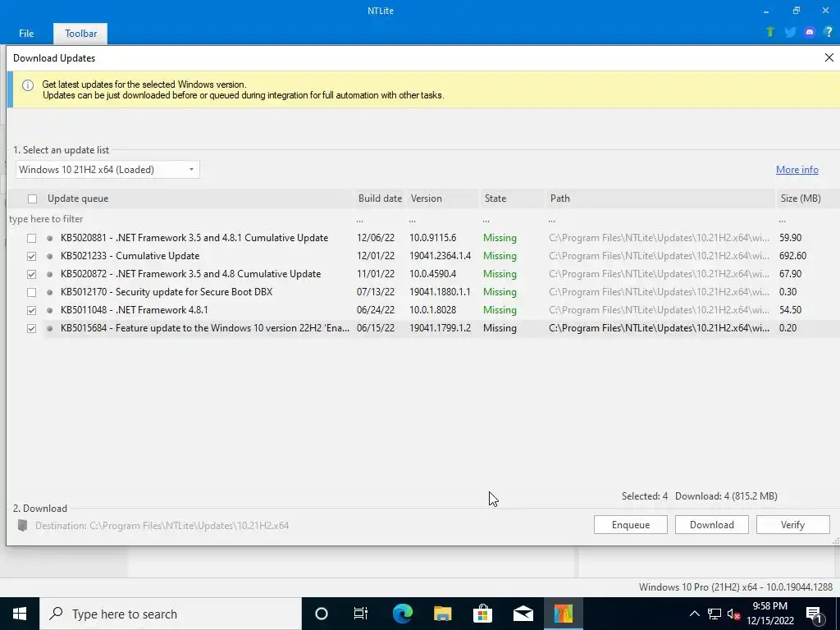Click the network tray icon
Viewport: 840px width, 630px height.
click(714, 614)
